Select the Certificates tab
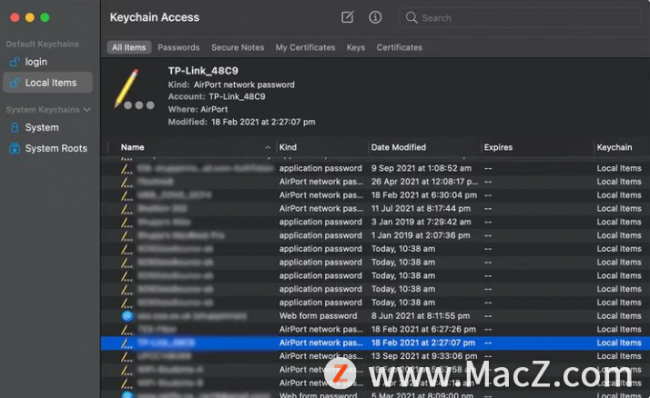Image resolution: width=650 pixels, height=398 pixels. click(x=399, y=47)
